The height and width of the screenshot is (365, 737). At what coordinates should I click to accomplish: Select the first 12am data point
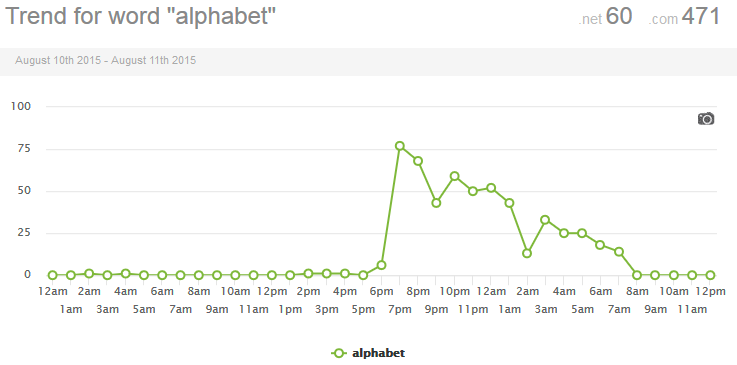pyautogui.click(x=53, y=275)
